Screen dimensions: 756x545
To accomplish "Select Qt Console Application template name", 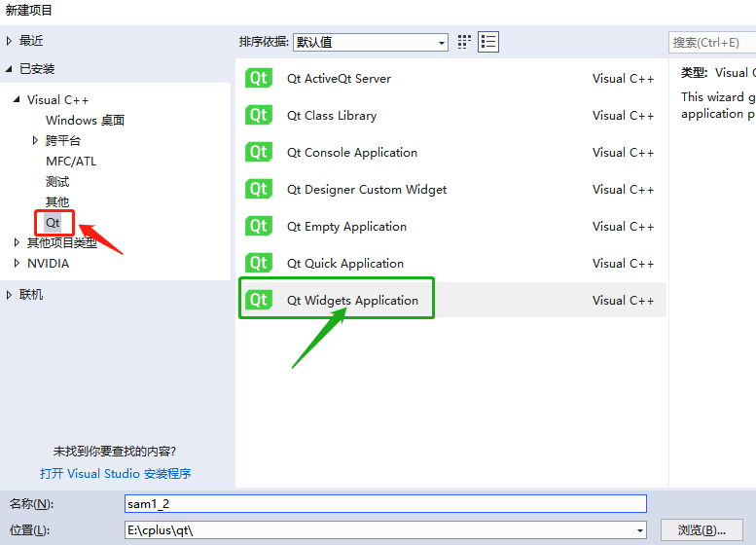I will click(352, 153).
